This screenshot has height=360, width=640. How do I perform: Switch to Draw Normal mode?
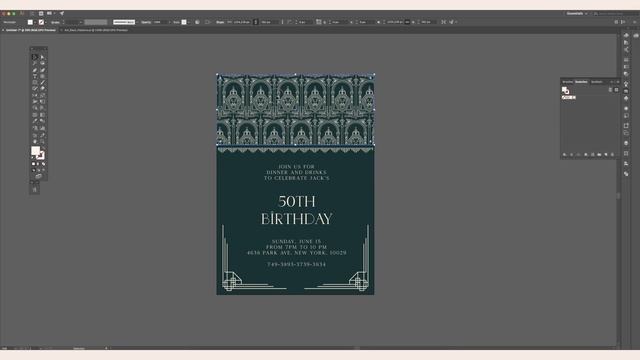pyautogui.click(x=33, y=170)
